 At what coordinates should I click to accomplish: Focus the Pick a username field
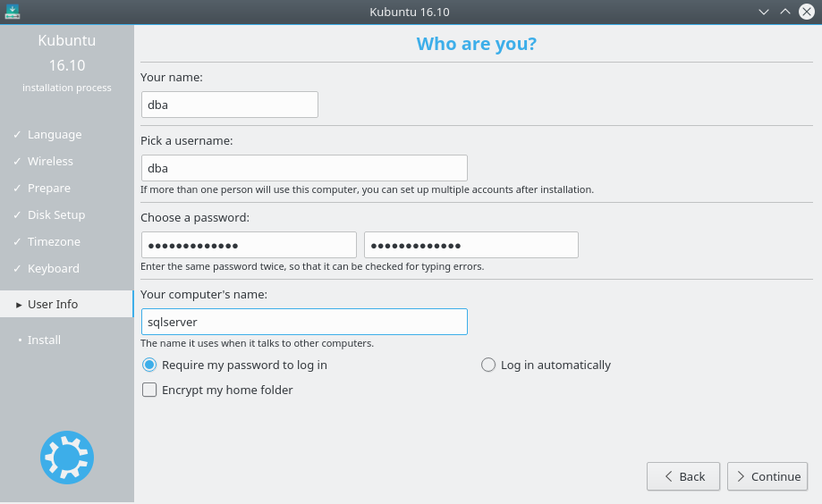(x=304, y=168)
